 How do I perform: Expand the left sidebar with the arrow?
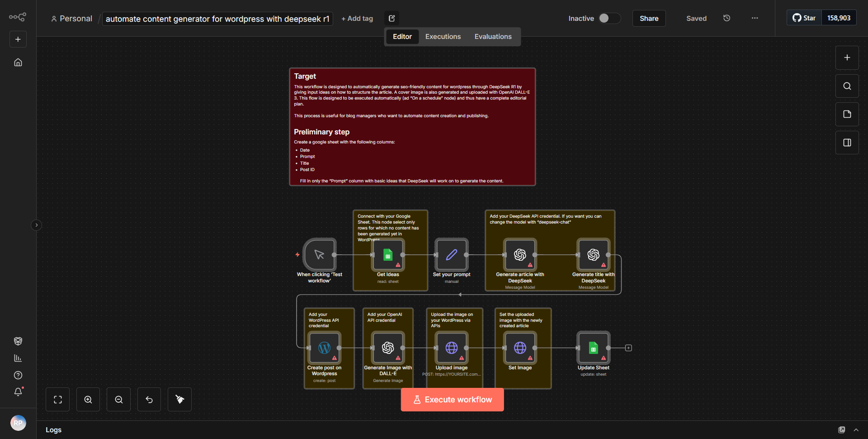coord(36,225)
